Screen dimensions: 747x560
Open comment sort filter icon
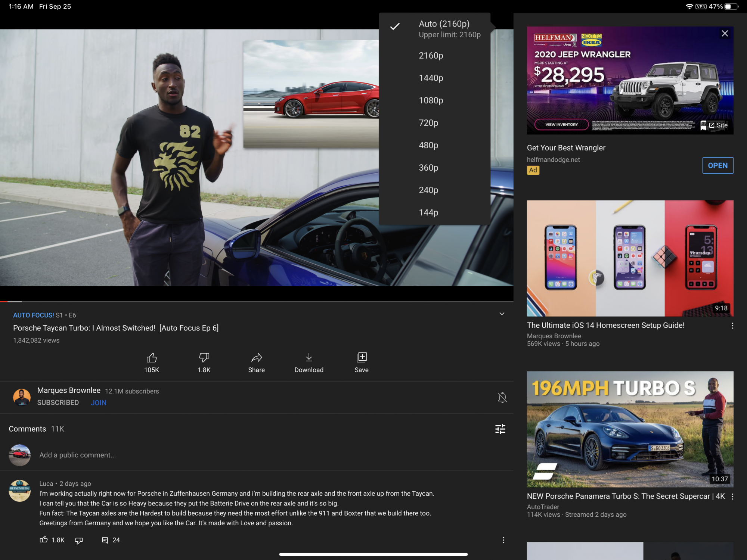500,429
